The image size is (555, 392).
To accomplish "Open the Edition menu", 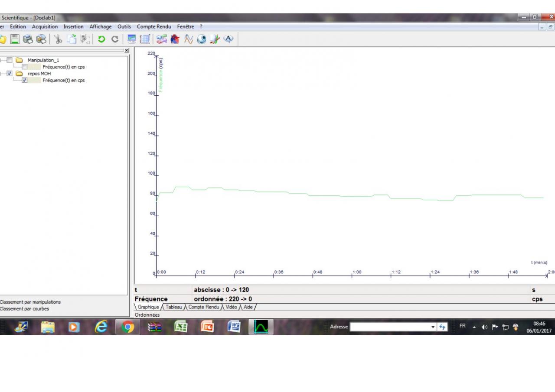I will [x=18, y=27].
